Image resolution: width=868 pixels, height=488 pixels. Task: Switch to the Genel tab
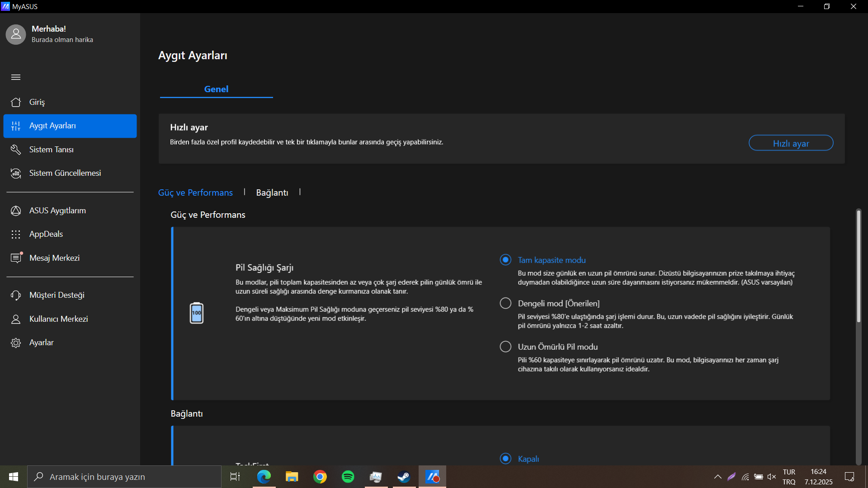click(216, 89)
